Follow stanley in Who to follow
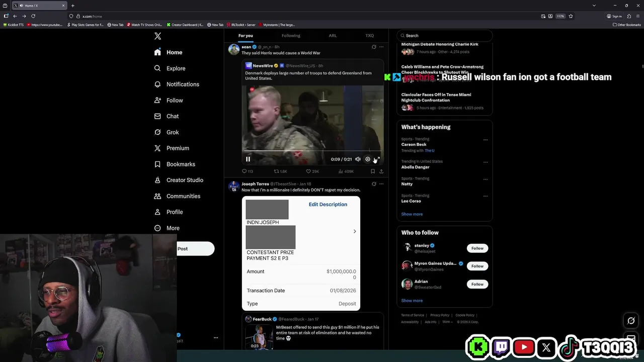 coord(477,248)
